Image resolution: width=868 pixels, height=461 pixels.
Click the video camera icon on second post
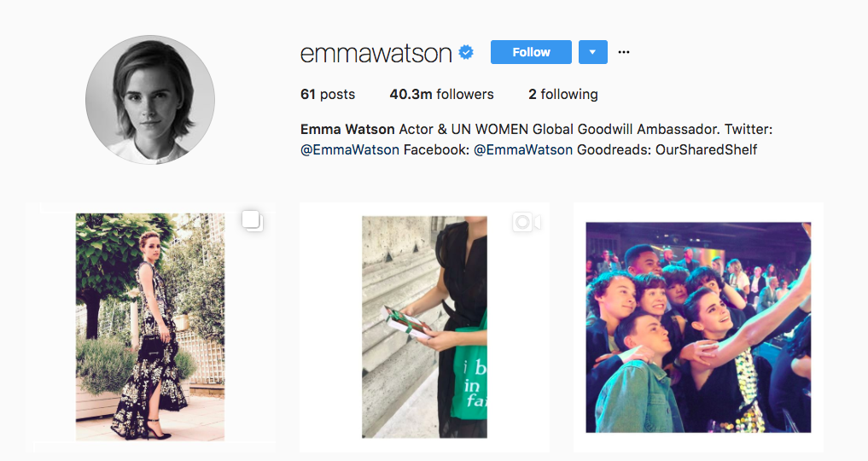527,223
